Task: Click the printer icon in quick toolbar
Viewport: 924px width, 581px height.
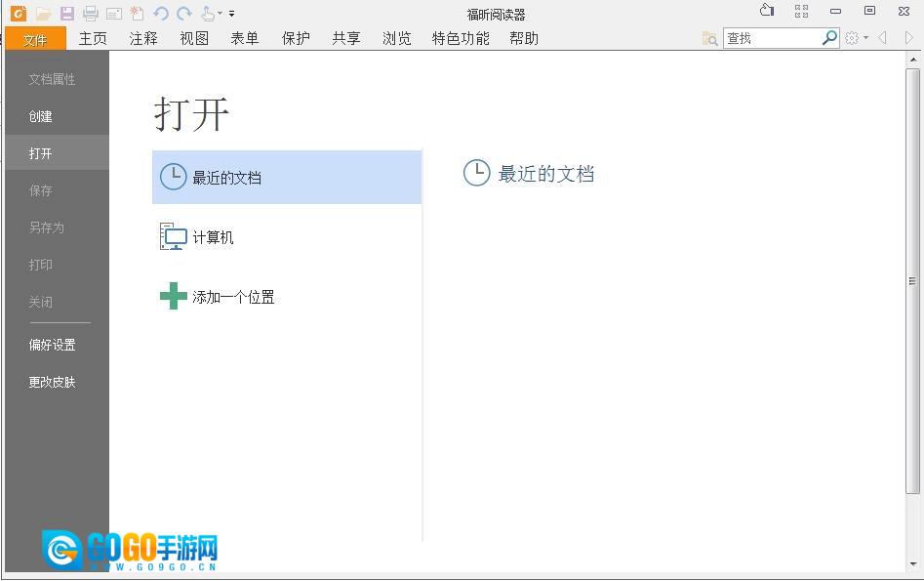Action: 90,13
